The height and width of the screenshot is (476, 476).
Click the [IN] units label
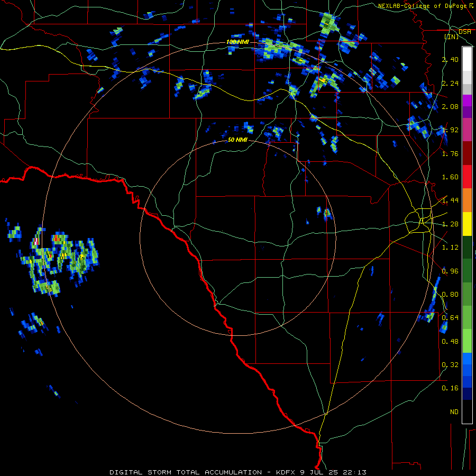tap(452, 36)
